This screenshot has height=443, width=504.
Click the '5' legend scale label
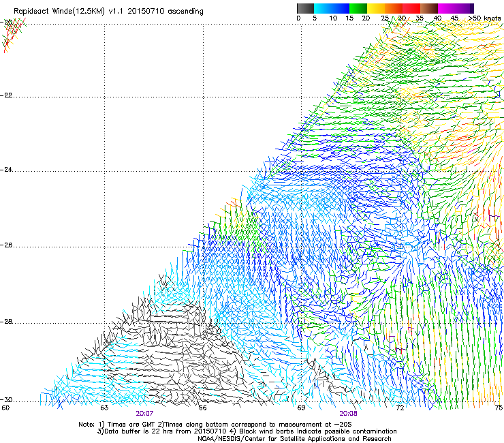[315, 18]
